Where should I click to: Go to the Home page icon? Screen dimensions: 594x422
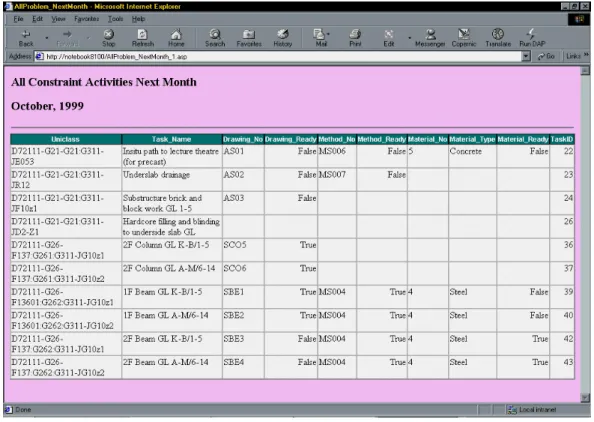(x=176, y=38)
